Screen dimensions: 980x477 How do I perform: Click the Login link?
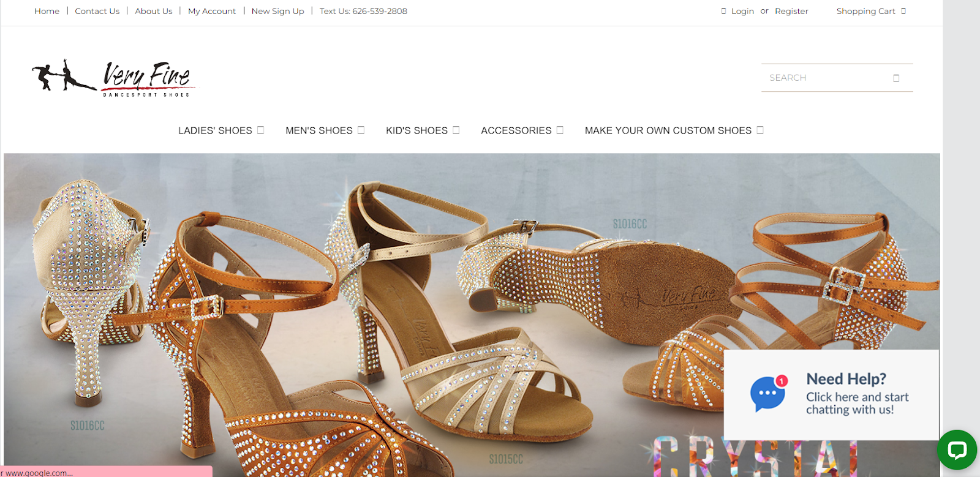tap(742, 11)
